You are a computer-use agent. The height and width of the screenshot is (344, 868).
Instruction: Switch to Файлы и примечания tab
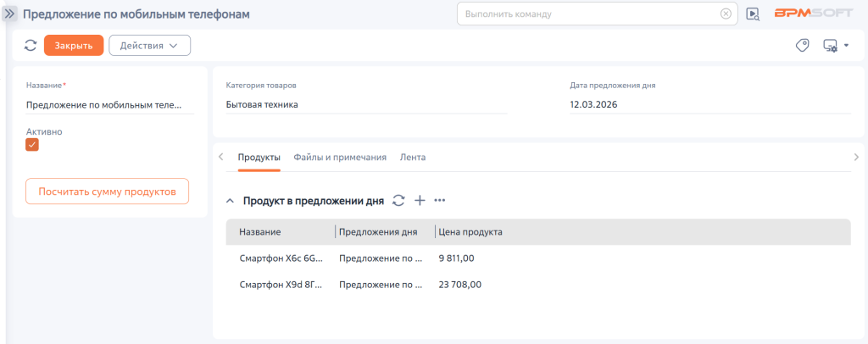pyautogui.click(x=340, y=158)
